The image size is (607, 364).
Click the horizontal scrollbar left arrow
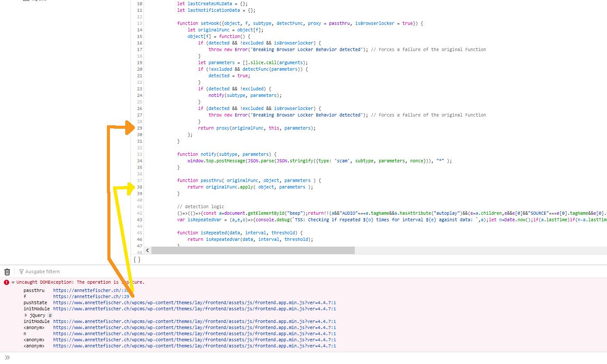147,251
